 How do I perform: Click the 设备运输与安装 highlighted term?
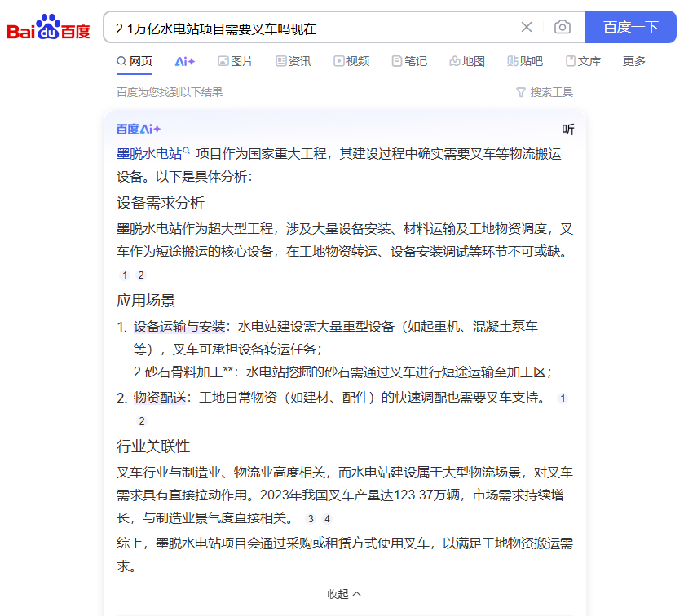tap(179, 327)
